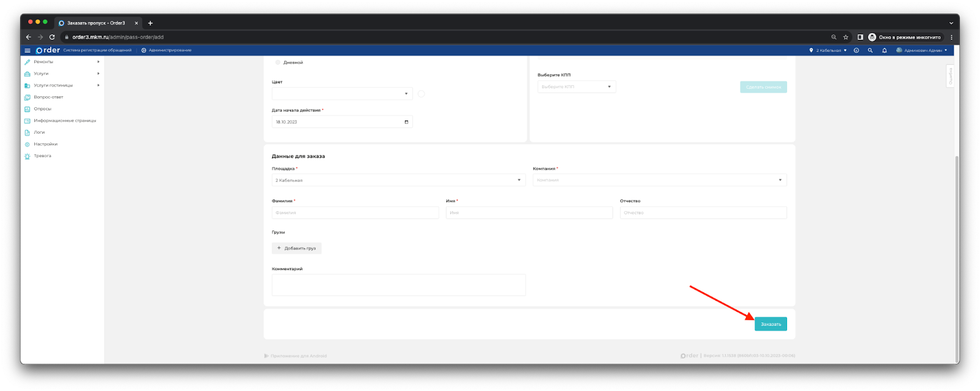Click the Заказать button
The width and height of the screenshot is (980, 391).
click(x=771, y=324)
